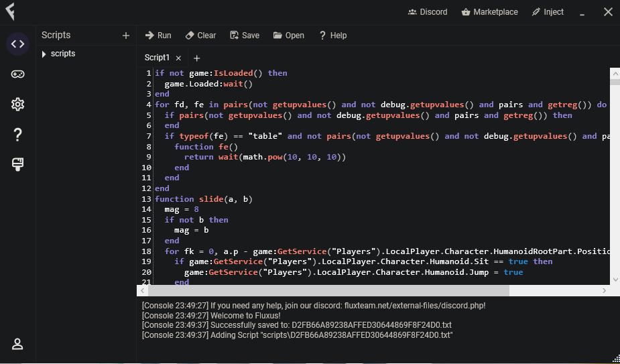Add a new editor tab
This screenshot has width=620, height=364.
196,58
